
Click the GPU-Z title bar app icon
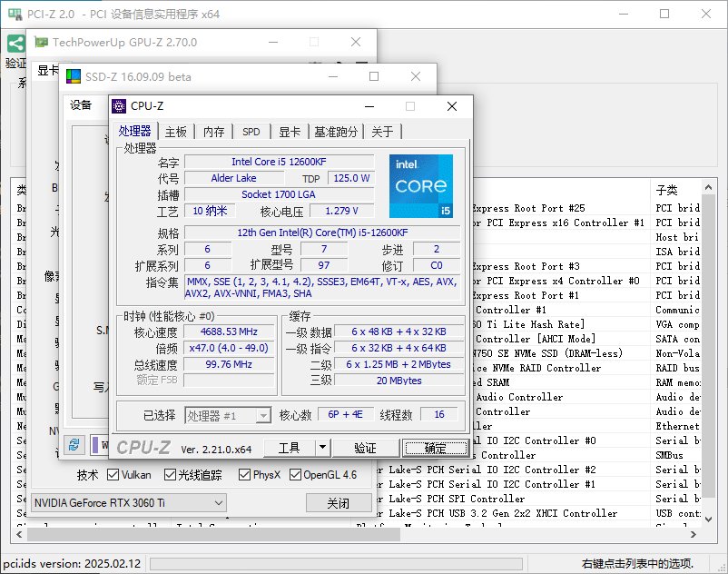42,43
